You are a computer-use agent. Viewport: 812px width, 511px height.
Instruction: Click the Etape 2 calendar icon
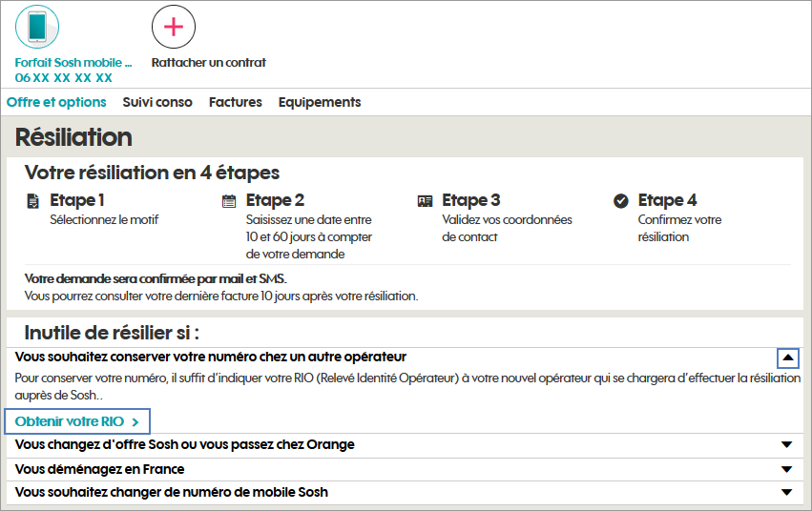tap(229, 201)
